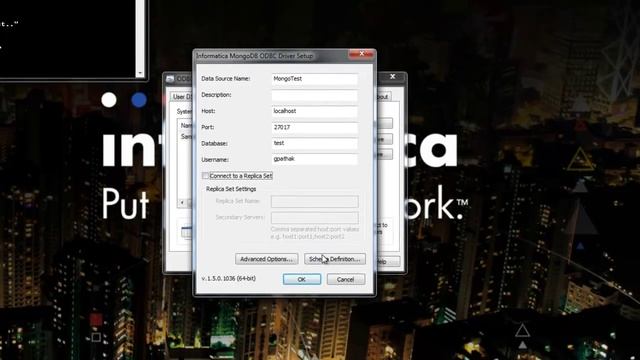Focus the Port field showing 27017

315,127
